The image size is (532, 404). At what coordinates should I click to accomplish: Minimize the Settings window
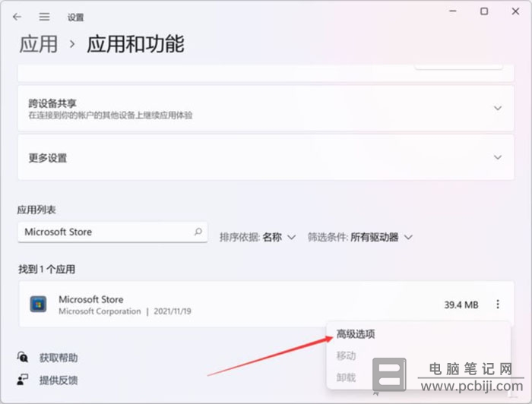coord(453,11)
